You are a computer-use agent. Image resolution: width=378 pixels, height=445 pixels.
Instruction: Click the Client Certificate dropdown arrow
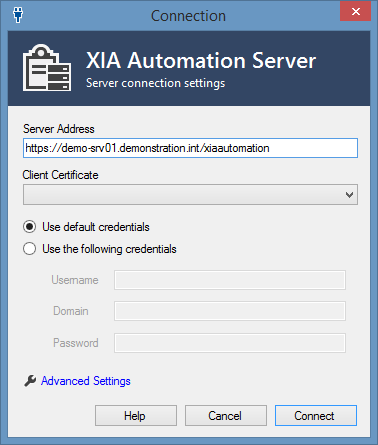[x=349, y=194]
